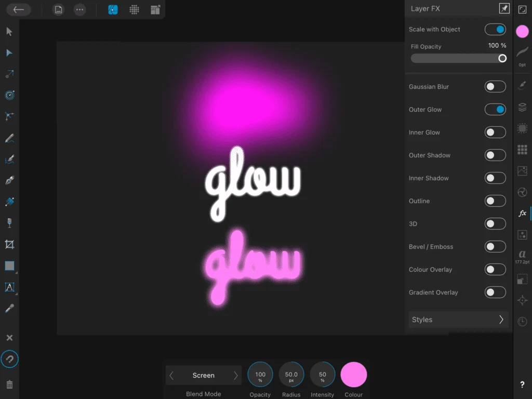Screen dimensions: 532x399
Task: Open the Layers studio icon
Action: tap(523, 108)
